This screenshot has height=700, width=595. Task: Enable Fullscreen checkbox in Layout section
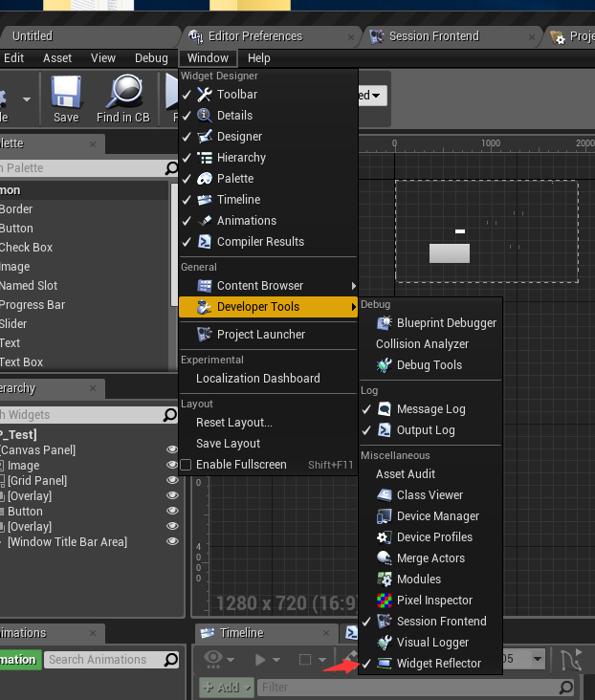[x=187, y=465]
